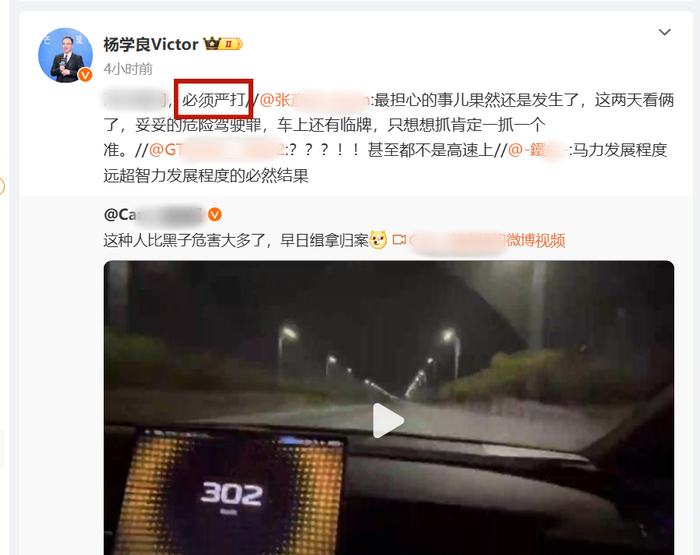Click the profile avatar photo
Screen dimensions: 700x555
pyautogui.click(x=65, y=55)
